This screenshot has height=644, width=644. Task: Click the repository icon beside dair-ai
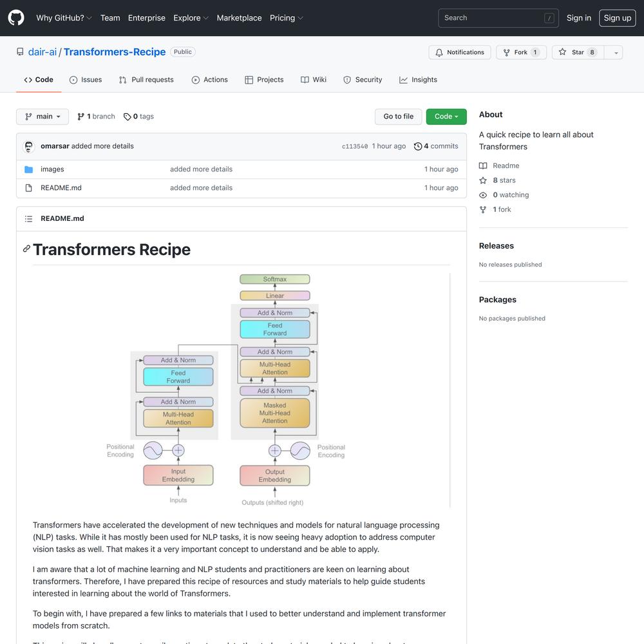coord(20,52)
